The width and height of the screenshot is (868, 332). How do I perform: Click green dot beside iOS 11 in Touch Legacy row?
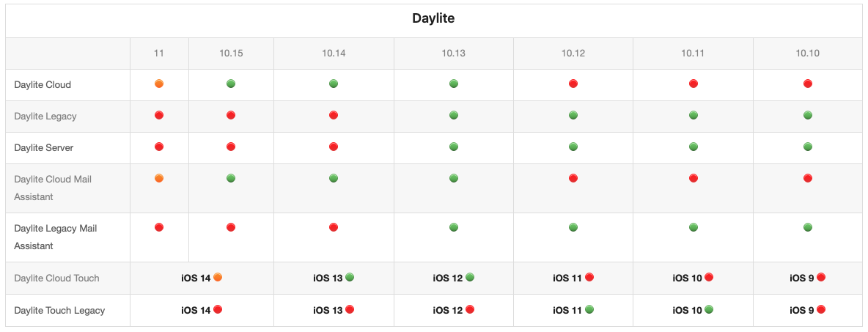coord(589,309)
